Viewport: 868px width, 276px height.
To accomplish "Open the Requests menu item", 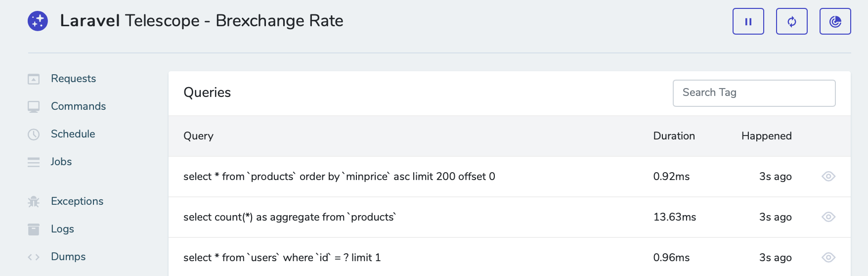I will 73,79.
